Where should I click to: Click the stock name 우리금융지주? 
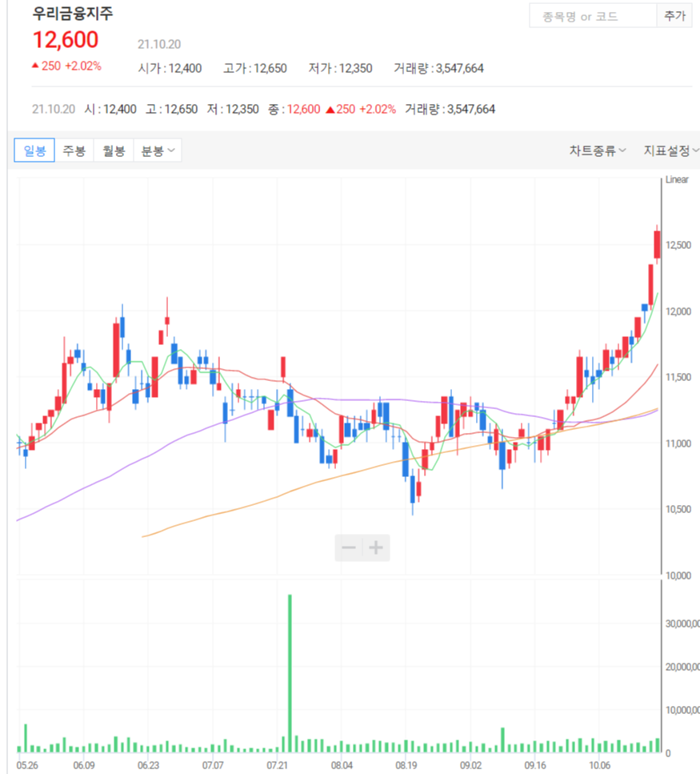73,13
